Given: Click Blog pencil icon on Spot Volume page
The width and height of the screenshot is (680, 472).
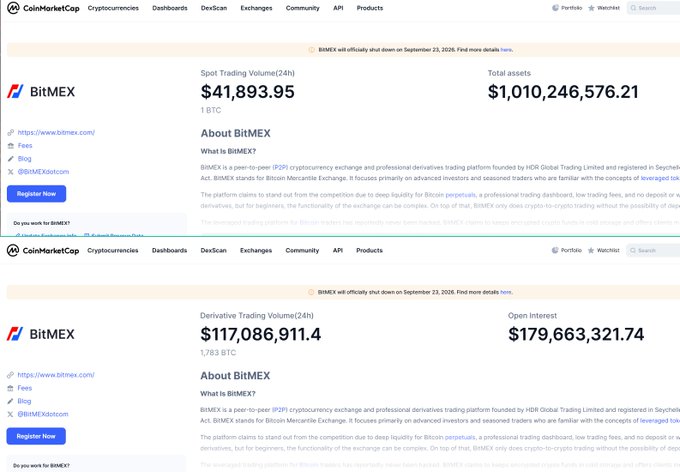Looking at the screenshot, I should point(11,159).
